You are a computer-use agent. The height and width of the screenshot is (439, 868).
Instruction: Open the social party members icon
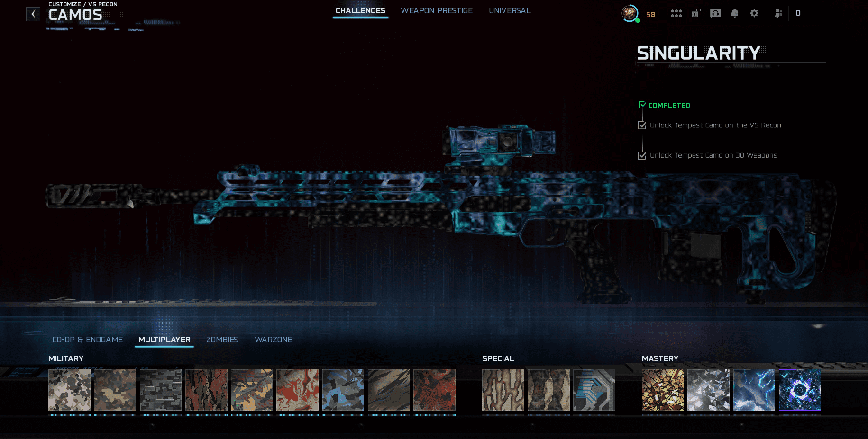(778, 13)
